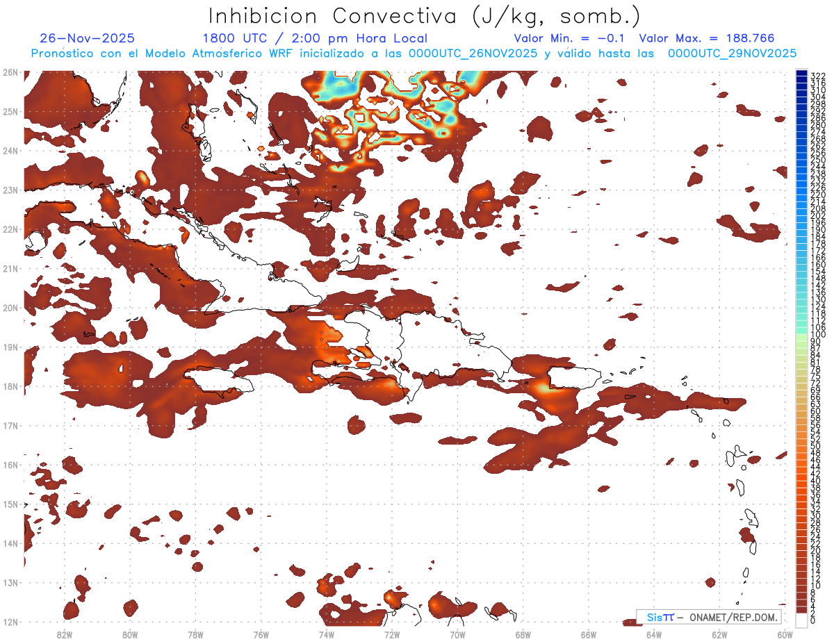The height and width of the screenshot is (644, 834).
Task: Click the latitude label '24N'
Action: tap(10, 151)
